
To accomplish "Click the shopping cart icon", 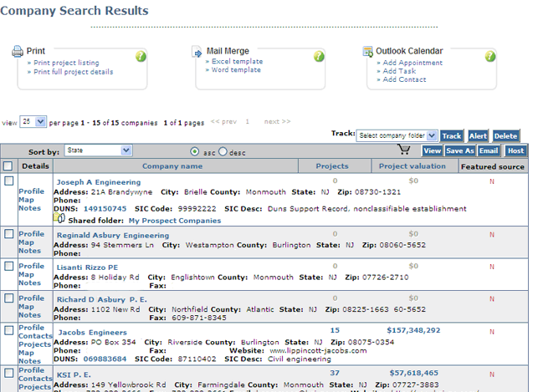I will coord(404,150).
